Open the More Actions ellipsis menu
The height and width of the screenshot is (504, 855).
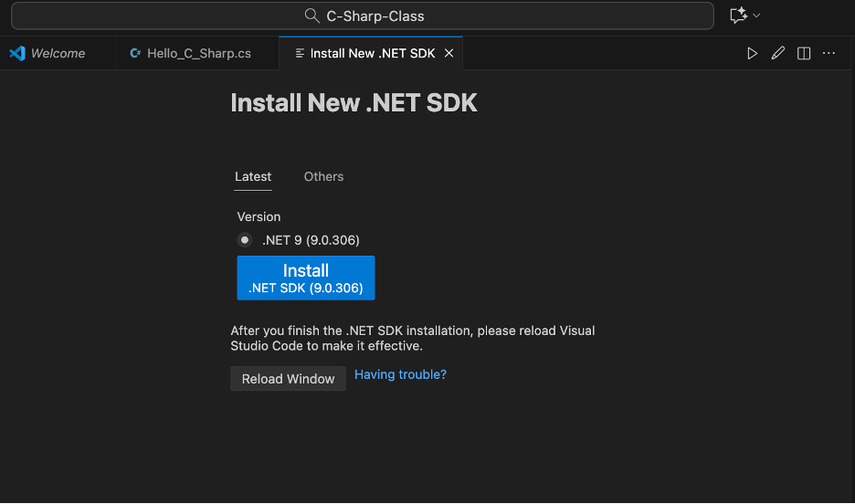tap(829, 53)
